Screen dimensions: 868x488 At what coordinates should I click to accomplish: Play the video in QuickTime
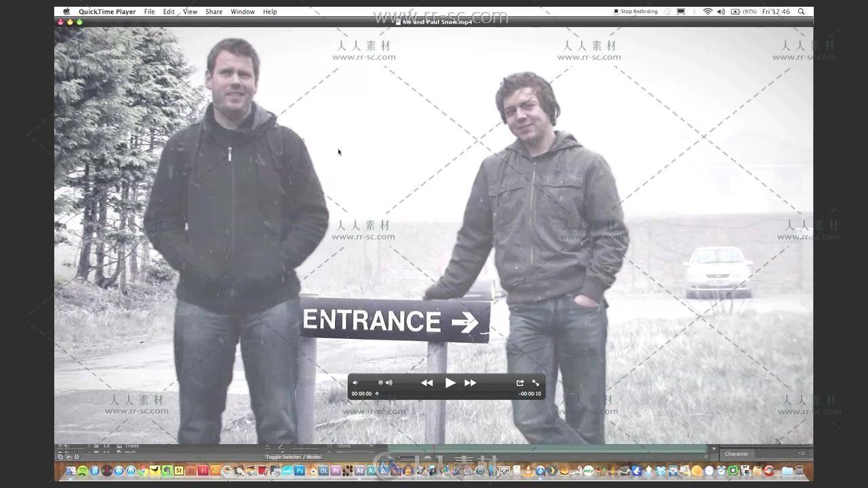click(x=450, y=383)
